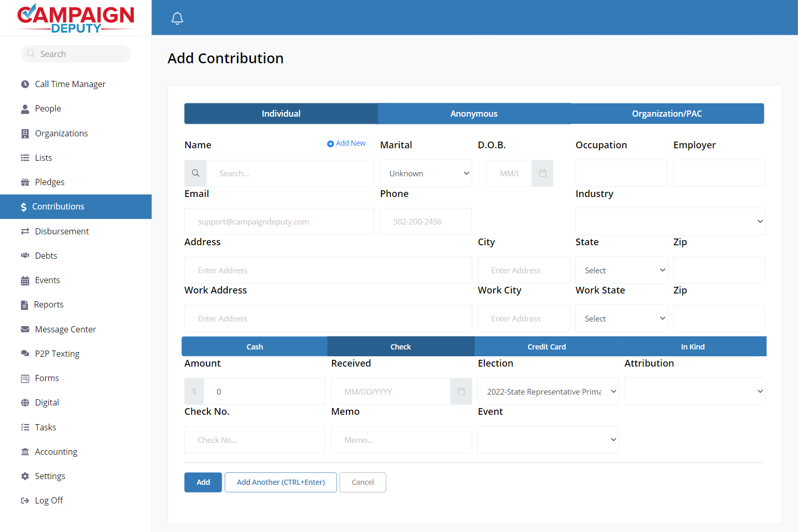The width and height of the screenshot is (798, 532).
Task: Open the Work State select dropdown
Action: click(x=621, y=318)
